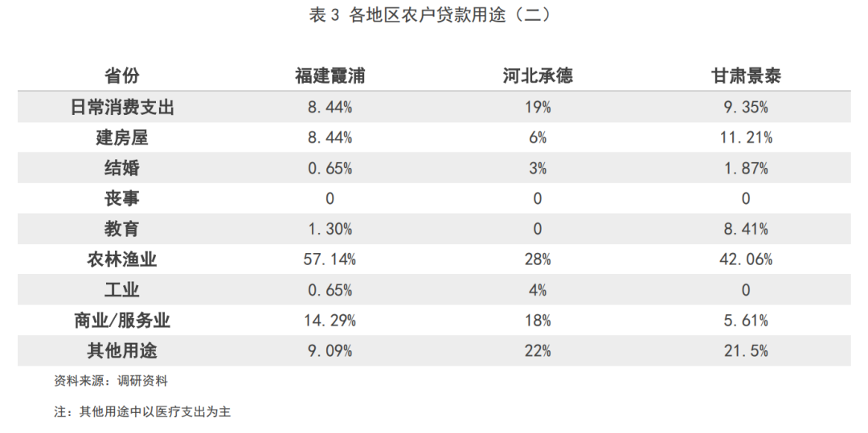This screenshot has height=433, width=868.
Task: Click the 工业 row label
Action: (x=122, y=289)
